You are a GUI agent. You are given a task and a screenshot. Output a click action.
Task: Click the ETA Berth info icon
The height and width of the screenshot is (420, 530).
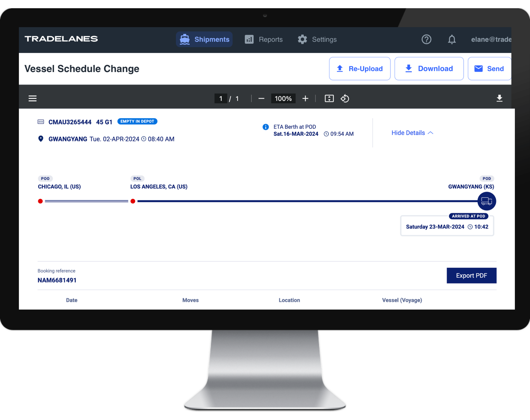[x=266, y=127]
